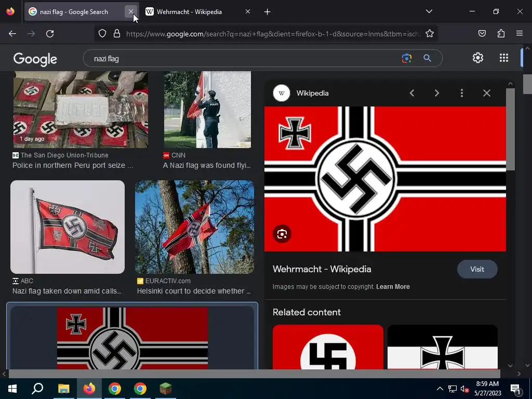Viewport: 532px width, 399px height.
Task: Click the Firefox forward arrow
Action: [31, 34]
